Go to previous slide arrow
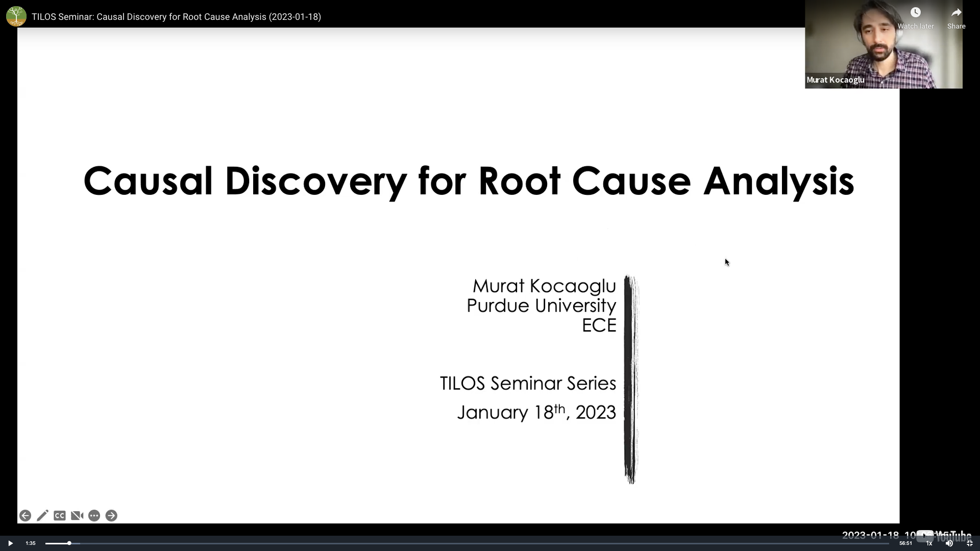 pos(25,516)
